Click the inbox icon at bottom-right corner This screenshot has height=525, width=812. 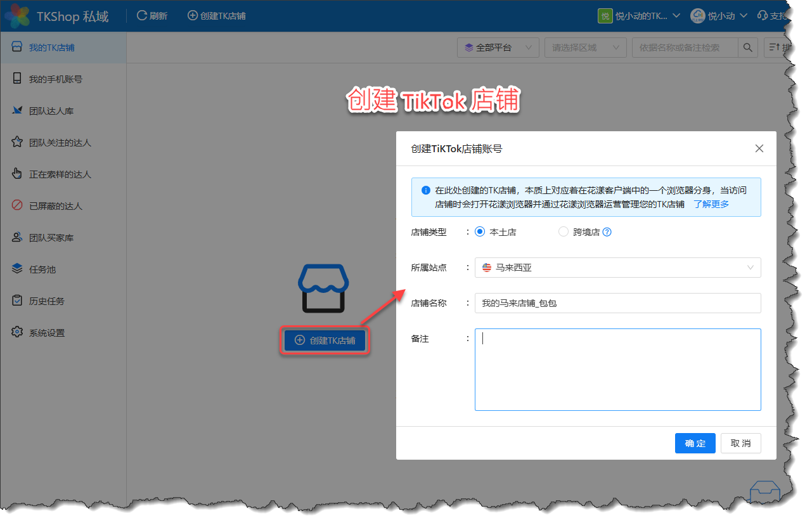pyautogui.click(x=764, y=493)
